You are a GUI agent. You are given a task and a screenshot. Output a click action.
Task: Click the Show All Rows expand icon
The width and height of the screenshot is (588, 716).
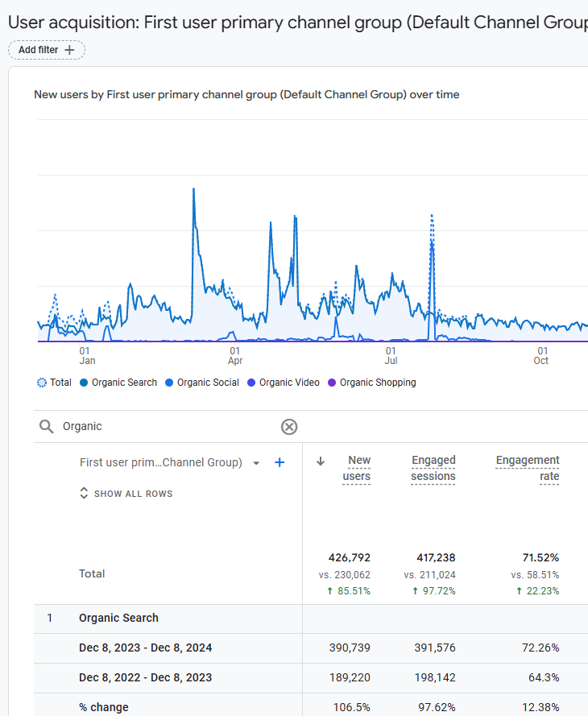coord(84,494)
